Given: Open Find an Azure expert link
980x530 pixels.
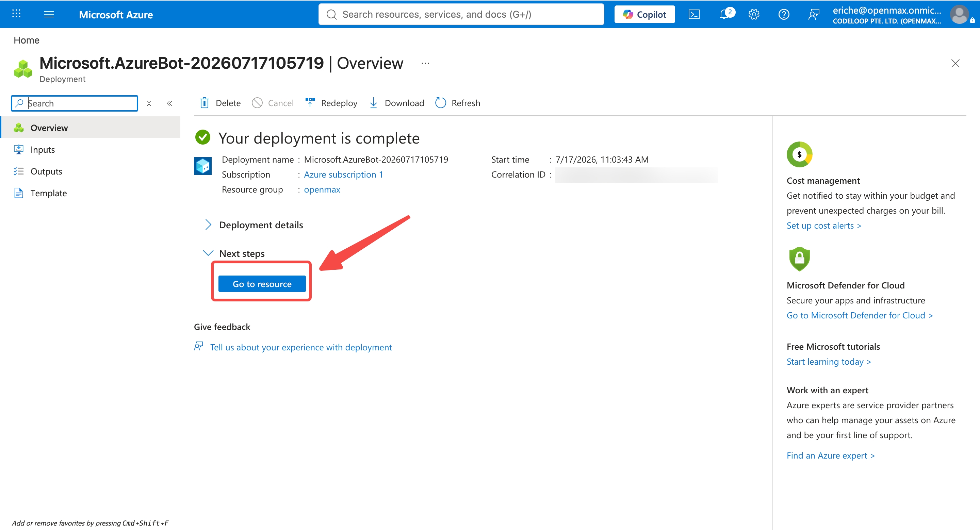Looking at the screenshot, I should point(831,456).
